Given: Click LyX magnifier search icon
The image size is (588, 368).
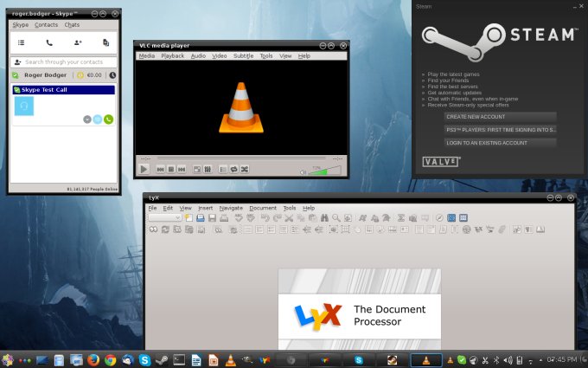Looking at the screenshot, I should coord(336,218).
